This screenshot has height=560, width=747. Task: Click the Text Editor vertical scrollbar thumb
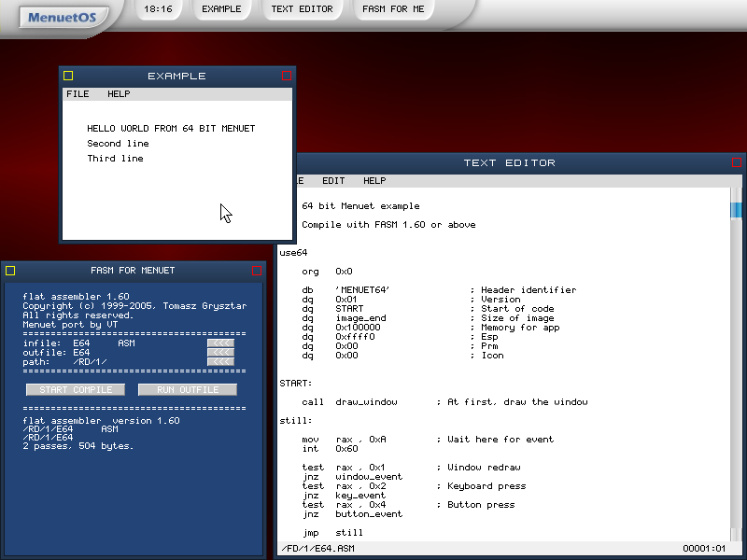tap(736, 211)
